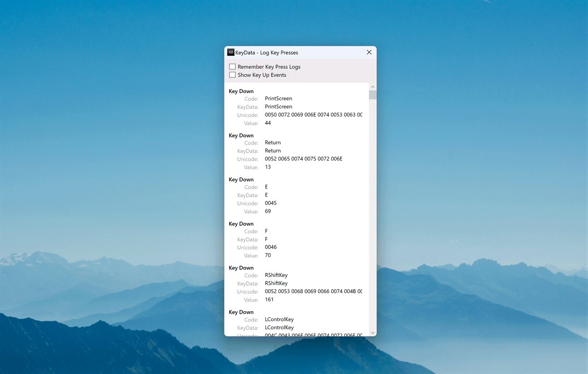
Task: Click the first Key Down header
Action: tap(241, 91)
